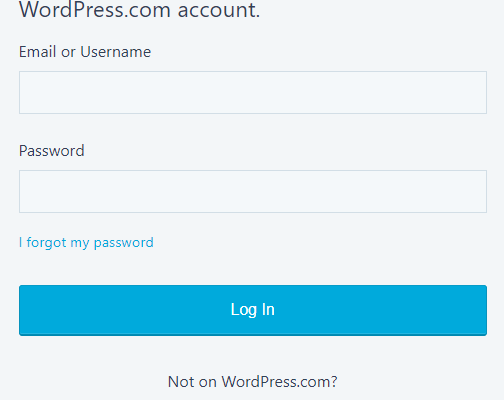The height and width of the screenshot is (400, 504).
Task: Click the Email or Username label
Action: [85, 52]
